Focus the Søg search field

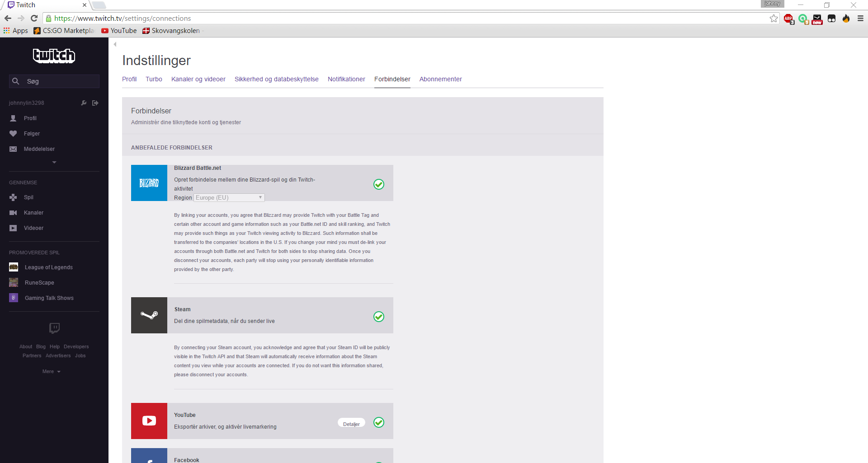(54, 81)
